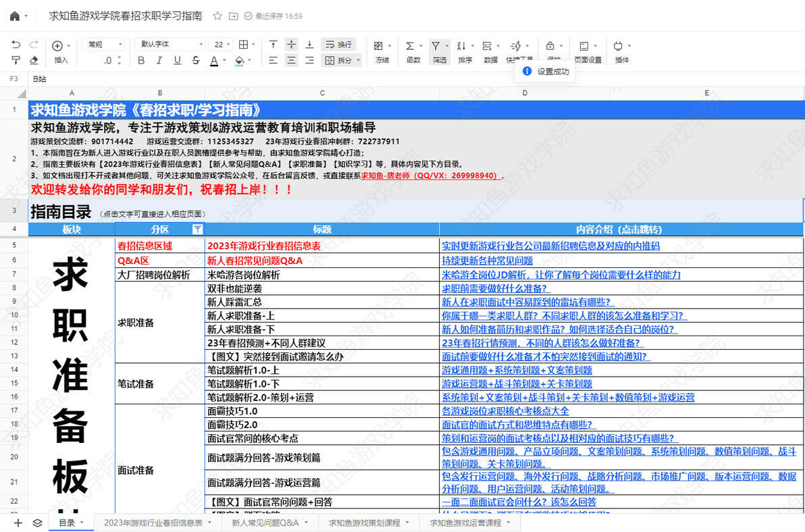Apply the fill color bucket
The width and height of the screenshot is (805, 532).
click(x=239, y=61)
